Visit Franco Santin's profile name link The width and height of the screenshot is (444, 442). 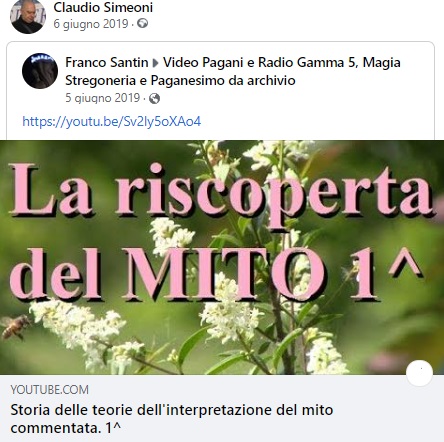click(107, 62)
